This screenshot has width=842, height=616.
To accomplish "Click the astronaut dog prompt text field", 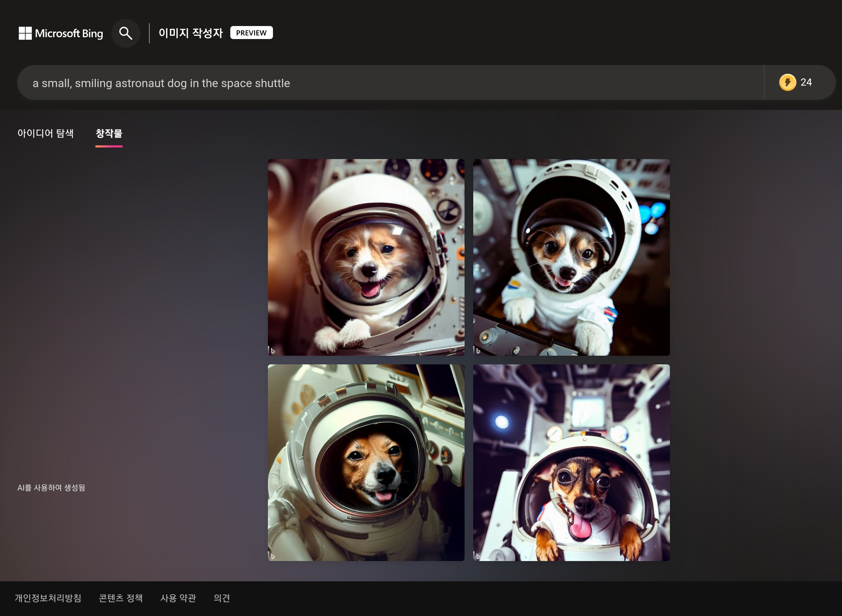I will click(373, 83).
